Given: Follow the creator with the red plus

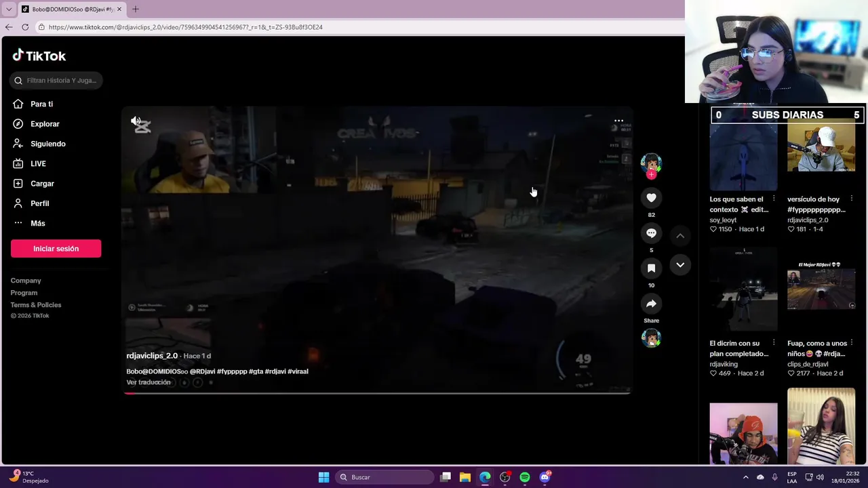Looking at the screenshot, I should [x=651, y=175].
